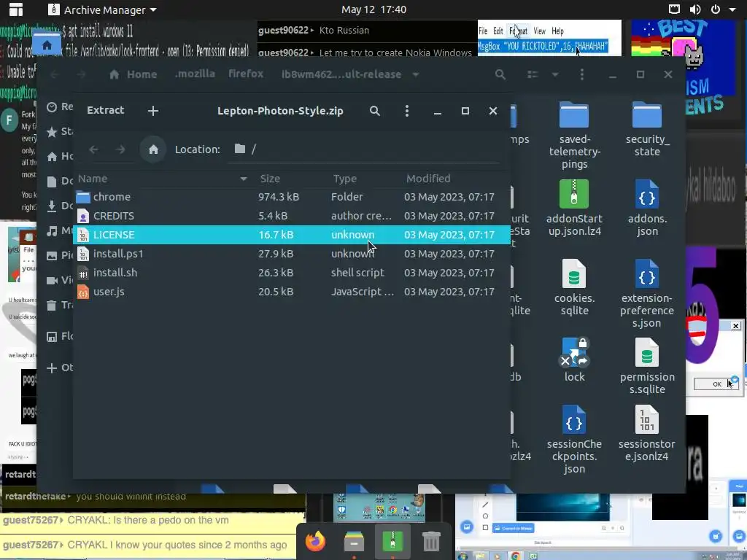Click the volume icon in the system tray
747x560 pixels.
coord(695,9)
